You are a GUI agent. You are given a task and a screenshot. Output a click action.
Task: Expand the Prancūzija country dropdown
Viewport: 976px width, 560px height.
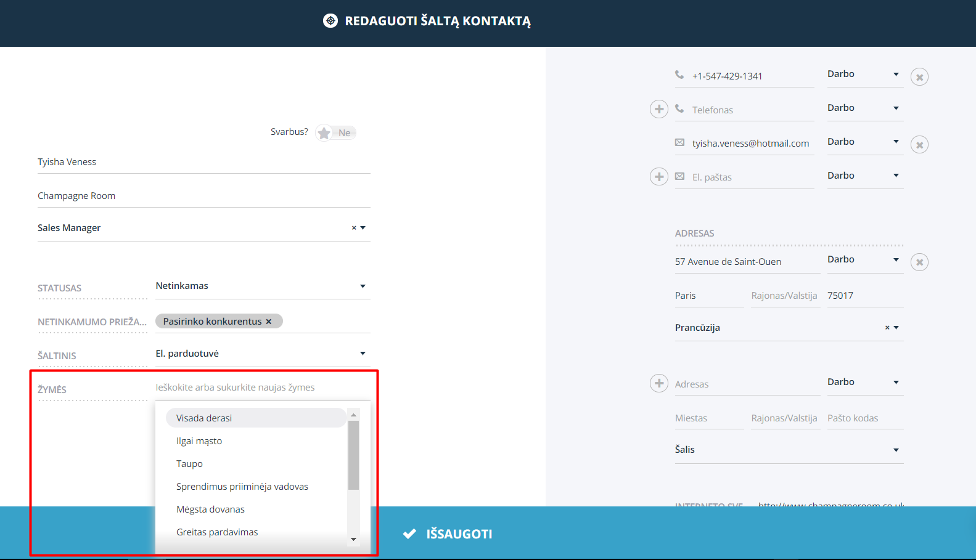coord(896,328)
